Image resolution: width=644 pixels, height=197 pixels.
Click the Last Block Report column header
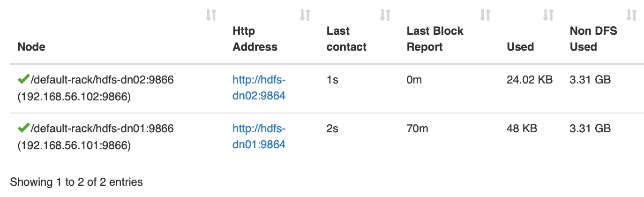(434, 39)
